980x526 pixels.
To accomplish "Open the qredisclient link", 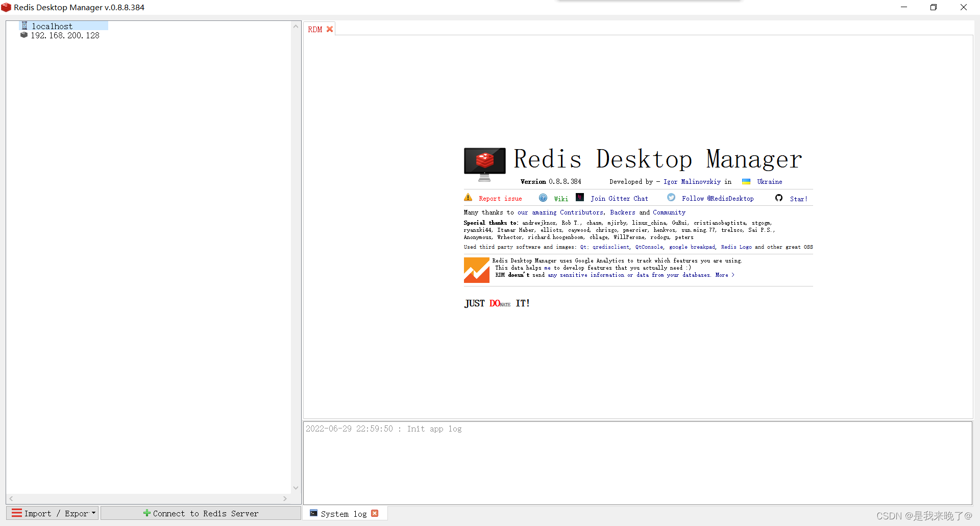I will (611, 247).
